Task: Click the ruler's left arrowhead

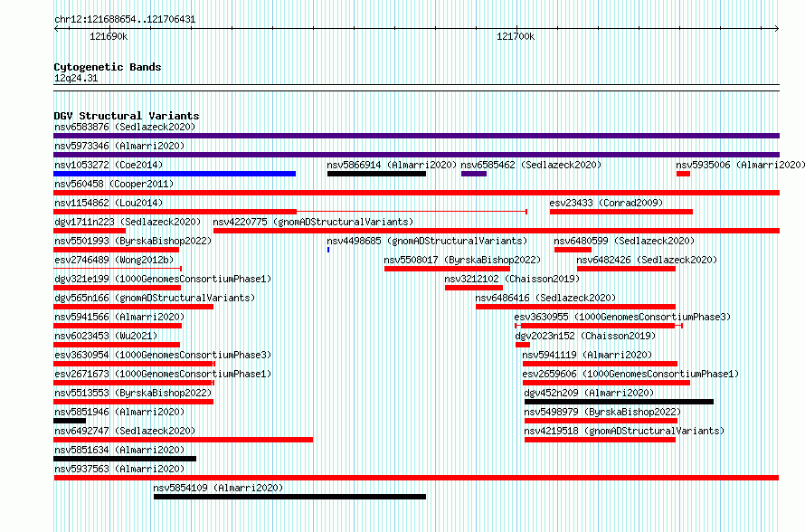Action: tap(56, 29)
